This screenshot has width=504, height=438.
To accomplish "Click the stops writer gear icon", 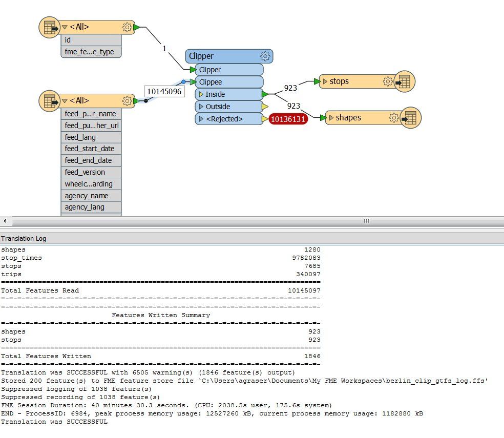I will [x=388, y=81].
